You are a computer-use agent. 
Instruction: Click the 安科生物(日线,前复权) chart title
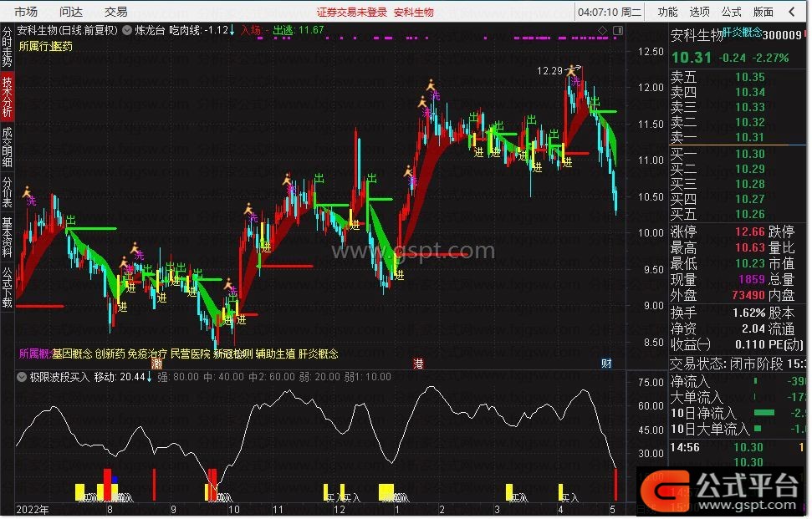click(x=68, y=31)
